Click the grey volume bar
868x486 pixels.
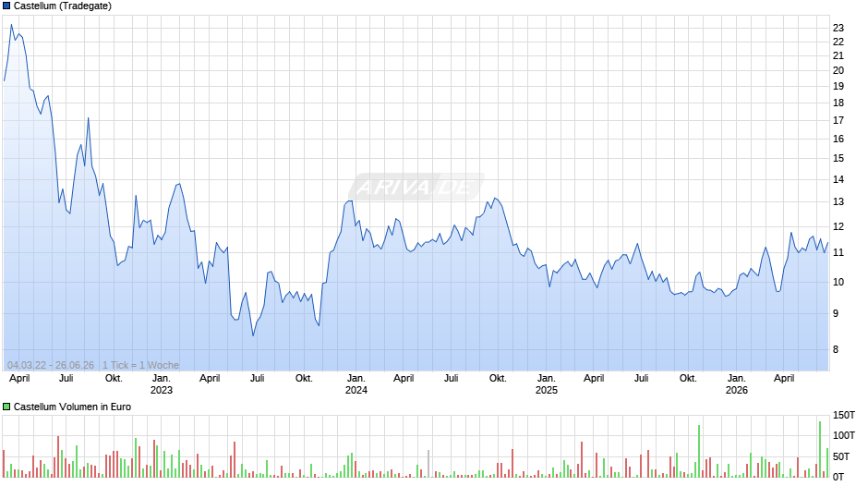tap(428, 464)
